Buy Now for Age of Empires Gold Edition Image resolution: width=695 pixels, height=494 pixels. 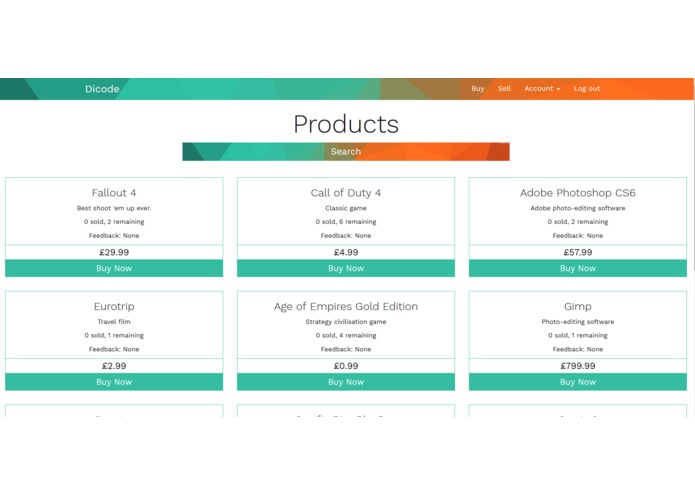click(x=346, y=382)
